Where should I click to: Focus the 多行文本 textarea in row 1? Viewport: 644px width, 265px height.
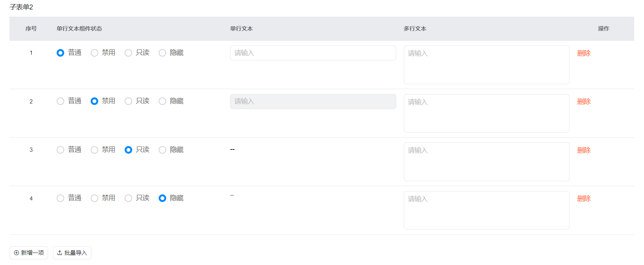click(486, 65)
